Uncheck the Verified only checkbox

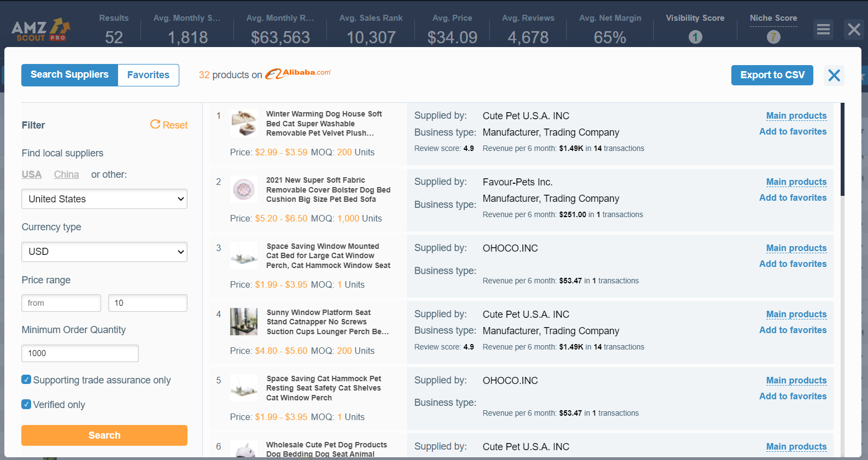(x=26, y=404)
